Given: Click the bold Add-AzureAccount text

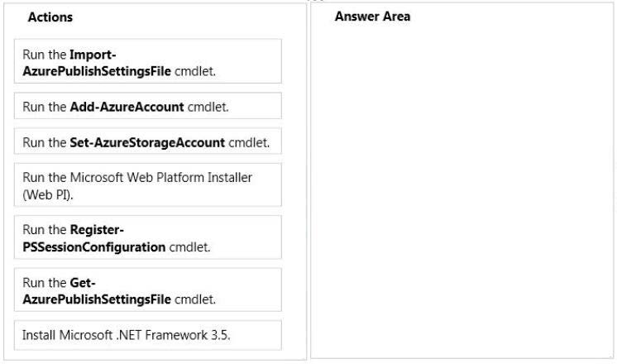Looking at the screenshot, I should click(x=127, y=107).
